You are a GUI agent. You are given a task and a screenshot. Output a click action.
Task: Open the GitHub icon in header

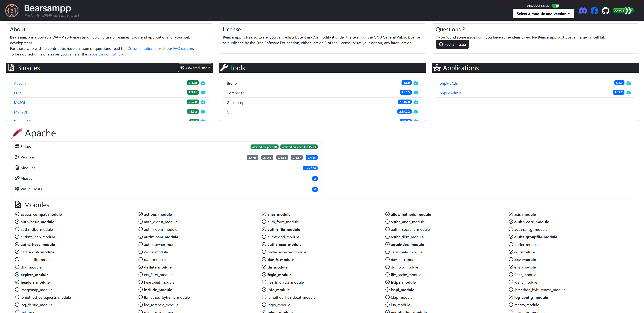[x=605, y=11]
